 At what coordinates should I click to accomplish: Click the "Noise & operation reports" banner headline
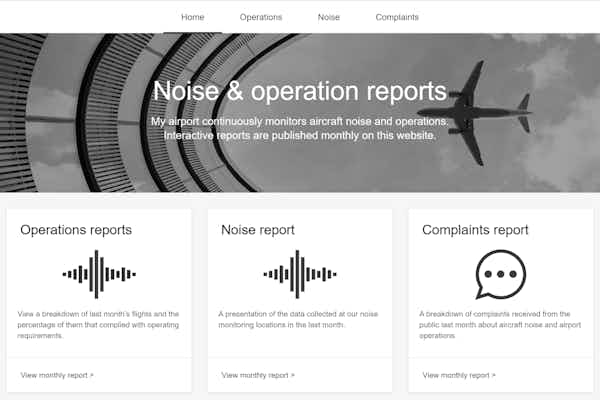pyautogui.click(x=300, y=91)
